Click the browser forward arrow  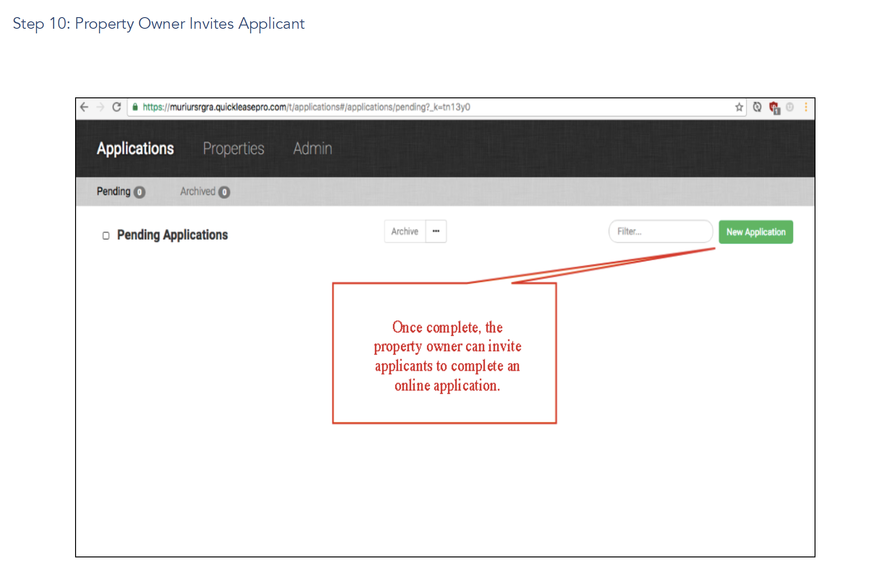coord(100,107)
